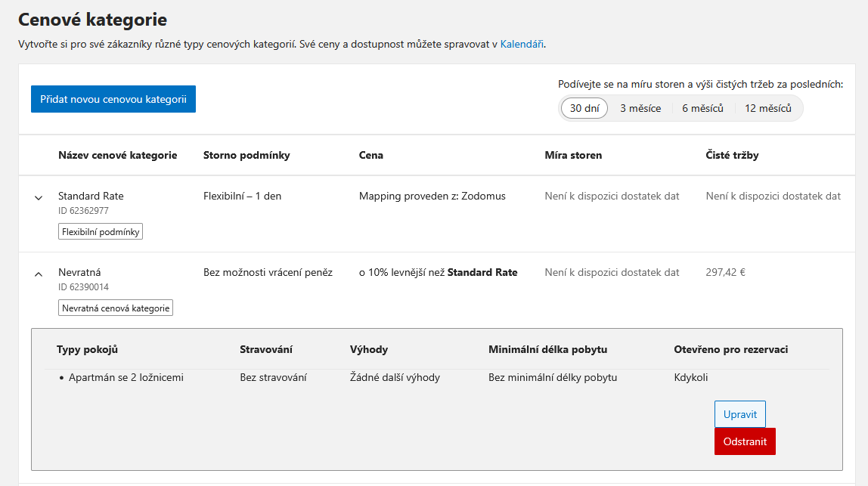The height and width of the screenshot is (486, 868).
Task: Collapse the Nevratná row chevron
Action: pos(39,274)
